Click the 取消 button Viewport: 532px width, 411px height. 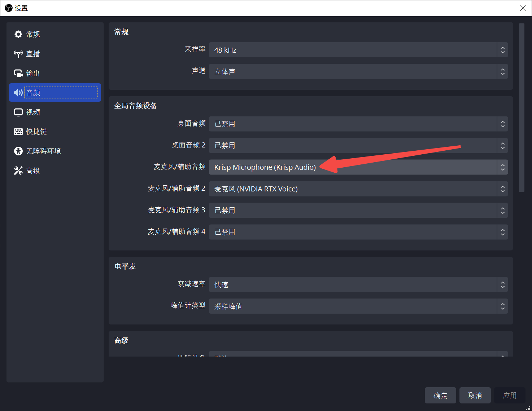point(475,395)
